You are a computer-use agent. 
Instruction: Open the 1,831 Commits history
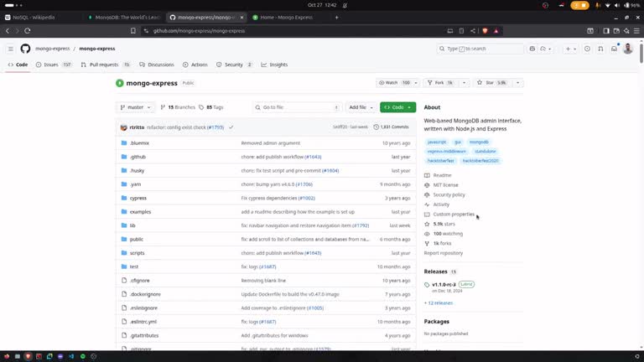click(x=392, y=127)
